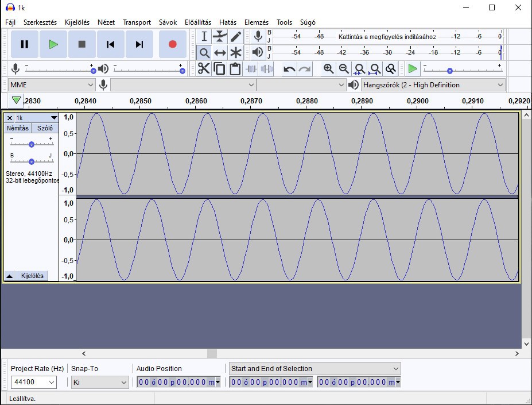Select the Multi-tool asterisk icon
The image size is (532, 405).
(x=236, y=53)
